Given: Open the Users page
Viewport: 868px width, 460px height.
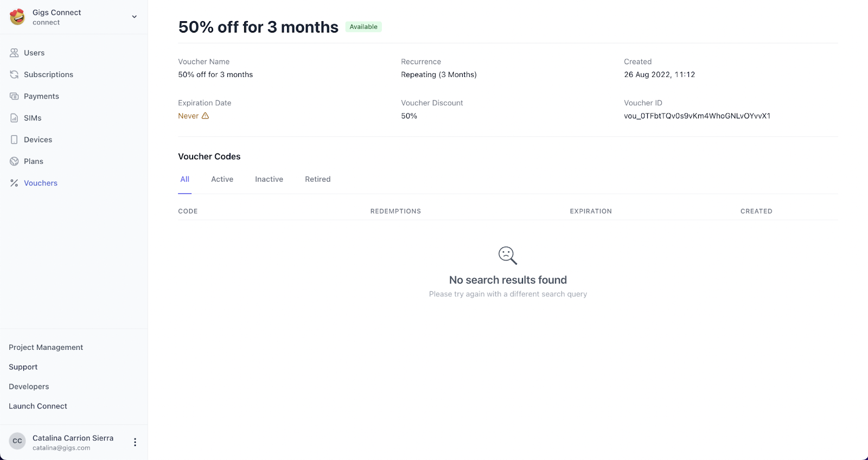Looking at the screenshot, I should click(x=34, y=53).
